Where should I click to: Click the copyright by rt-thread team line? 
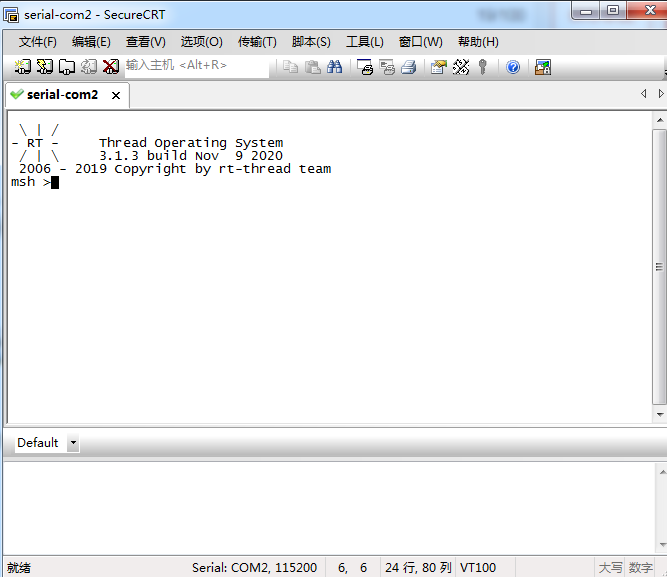click(175, 169)
